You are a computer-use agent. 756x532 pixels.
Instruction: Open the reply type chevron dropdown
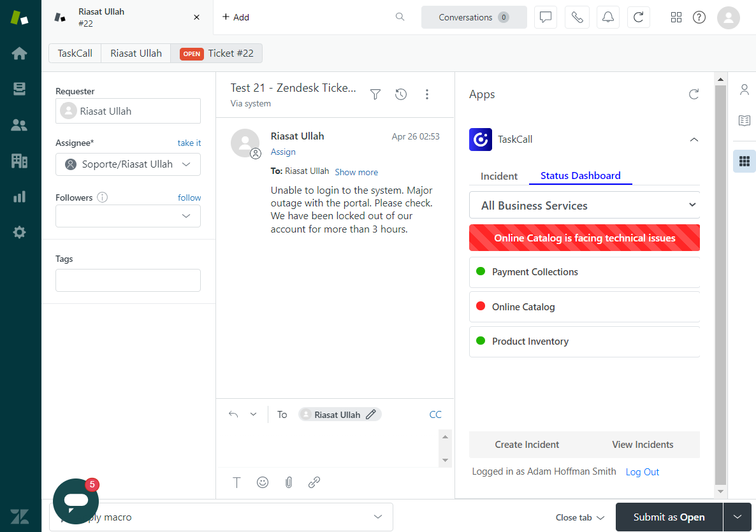coord(253,414)
